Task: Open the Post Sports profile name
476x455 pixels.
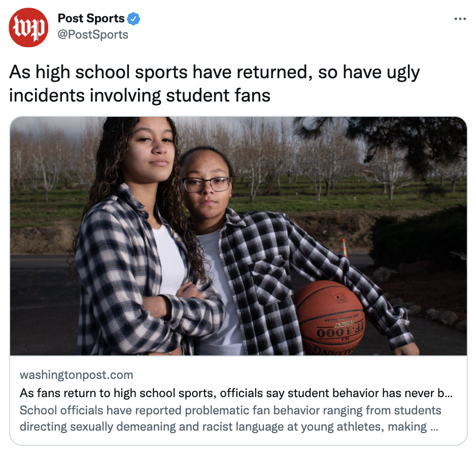Action: tap(91, 18)
